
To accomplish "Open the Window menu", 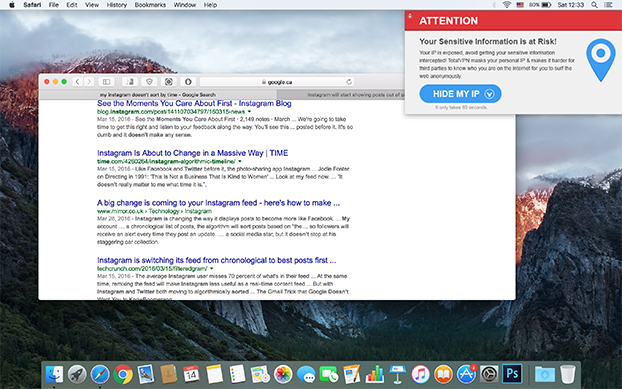I will coord(185,5).
